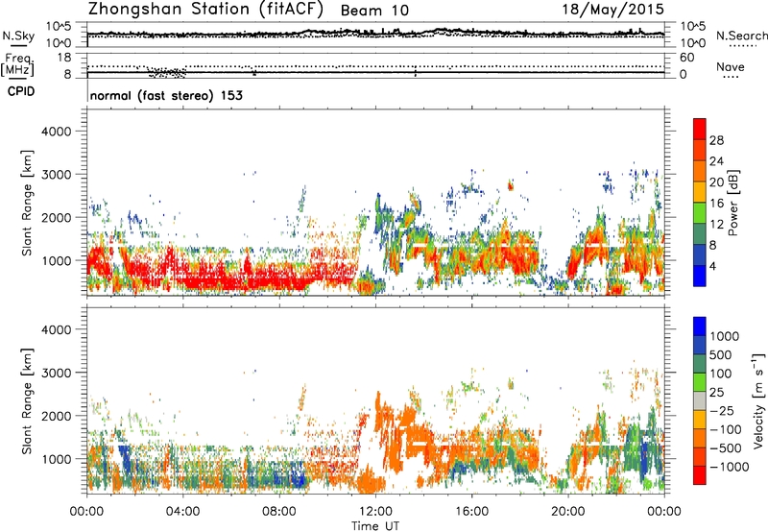Click the velocity panel 'Slant Range [km]' label

[x=27, y=400]
